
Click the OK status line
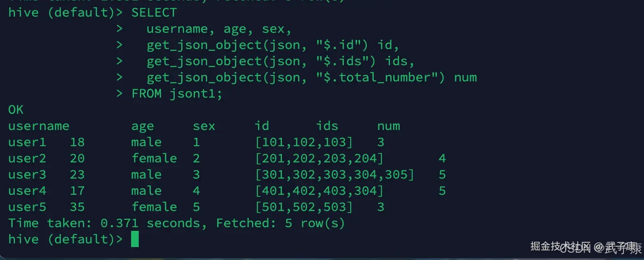(16, 110)
